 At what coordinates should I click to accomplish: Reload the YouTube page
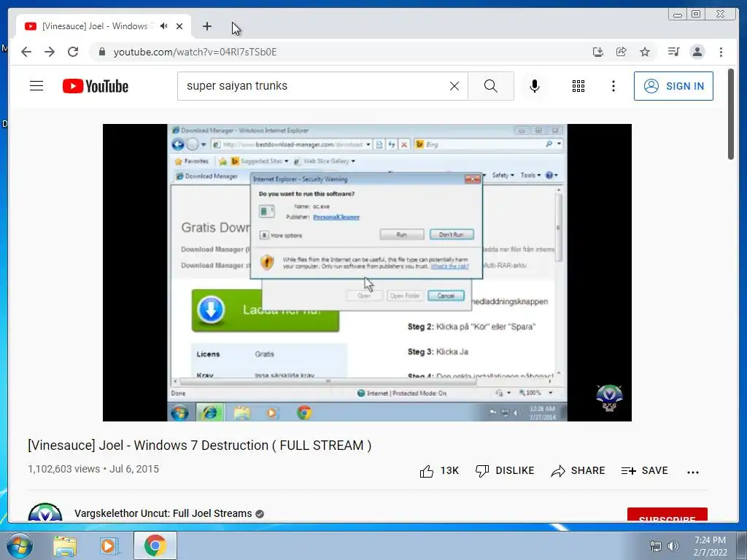[73, 52]
